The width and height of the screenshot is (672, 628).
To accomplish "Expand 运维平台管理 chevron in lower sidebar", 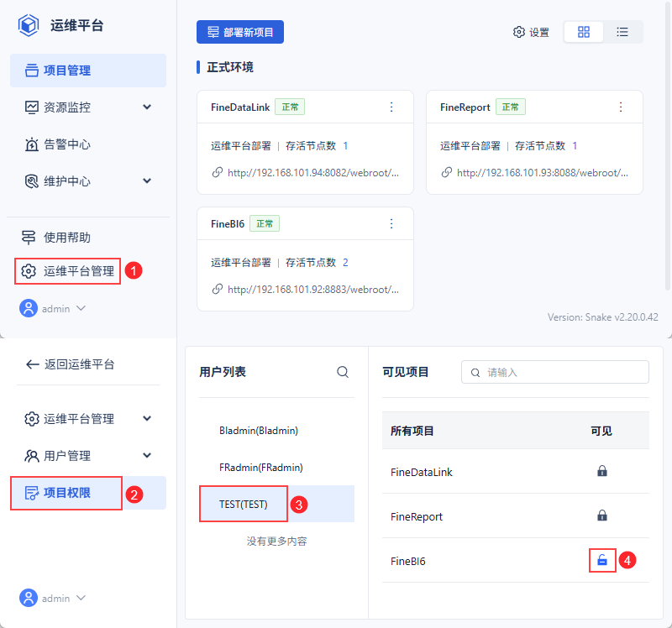I will pyautogui.click(x=147, y=418).
